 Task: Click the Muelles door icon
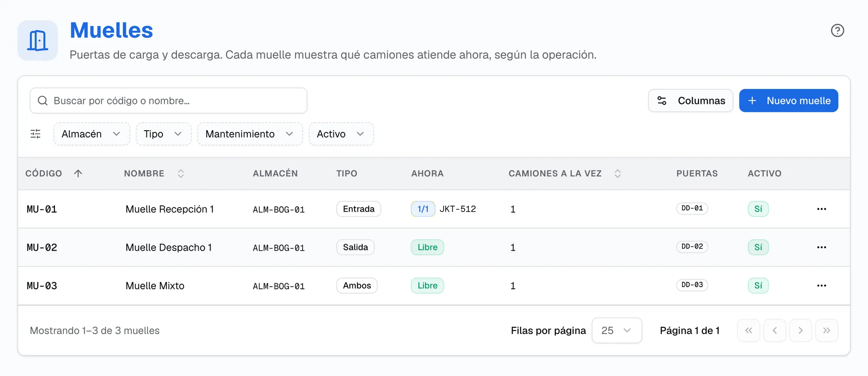[38, 40]
